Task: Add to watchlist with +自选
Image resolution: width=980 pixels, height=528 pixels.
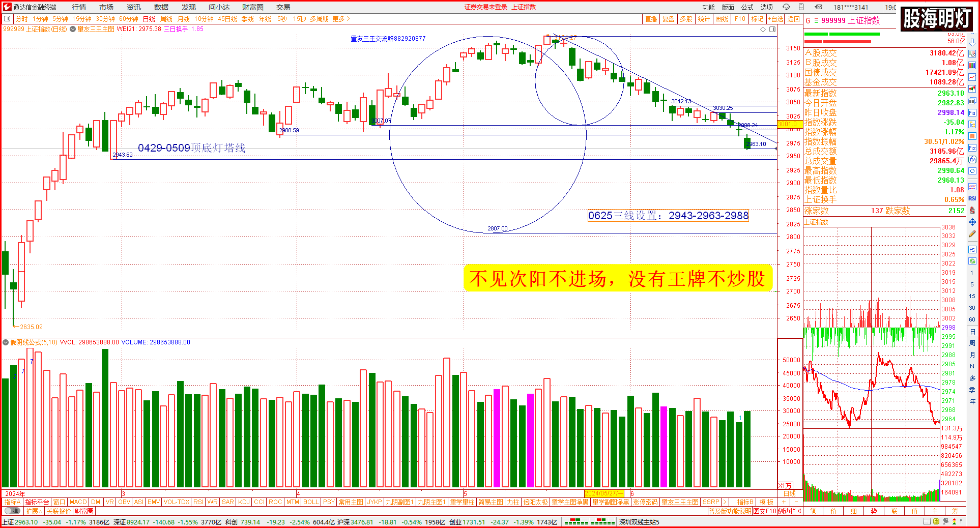Action: (x=775, y=19)
